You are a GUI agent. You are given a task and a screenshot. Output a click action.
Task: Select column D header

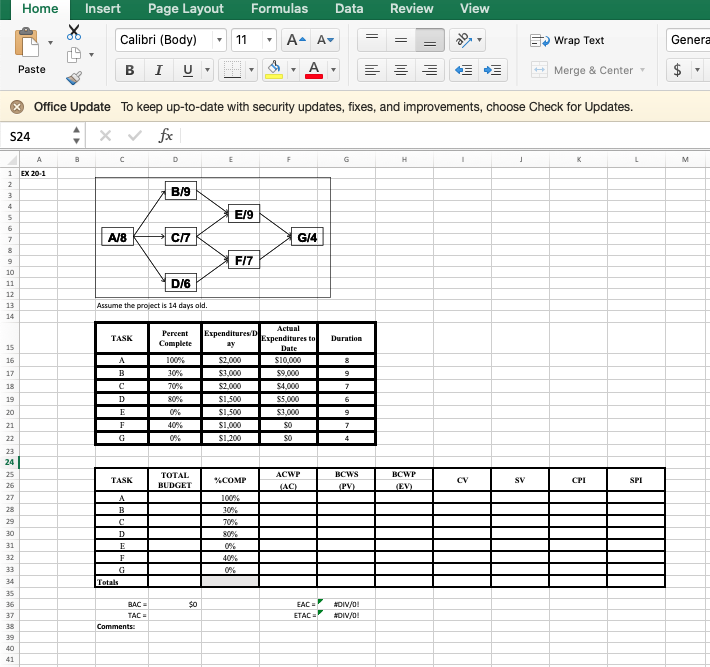175,159
